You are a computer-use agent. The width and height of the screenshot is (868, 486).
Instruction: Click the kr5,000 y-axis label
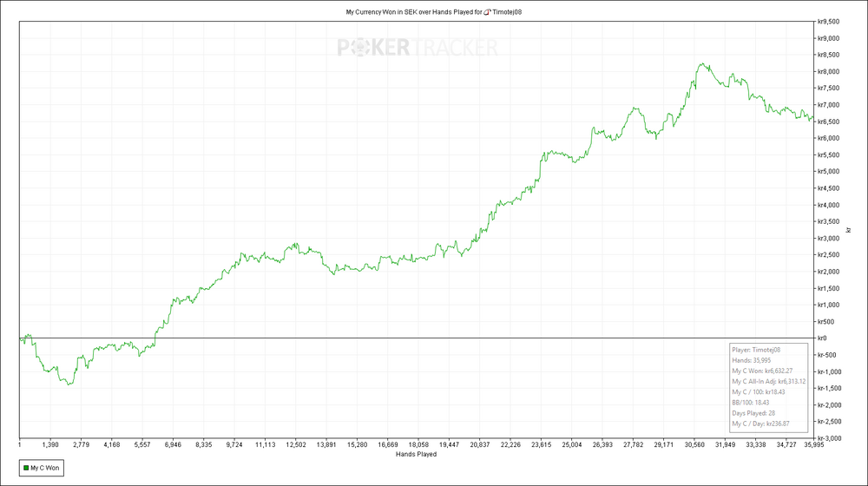828,172
